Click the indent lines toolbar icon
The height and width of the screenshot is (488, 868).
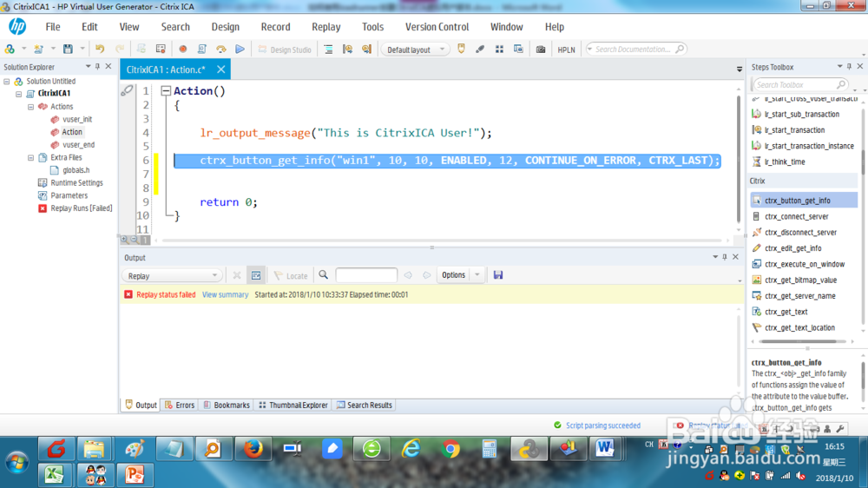(328, 49)
